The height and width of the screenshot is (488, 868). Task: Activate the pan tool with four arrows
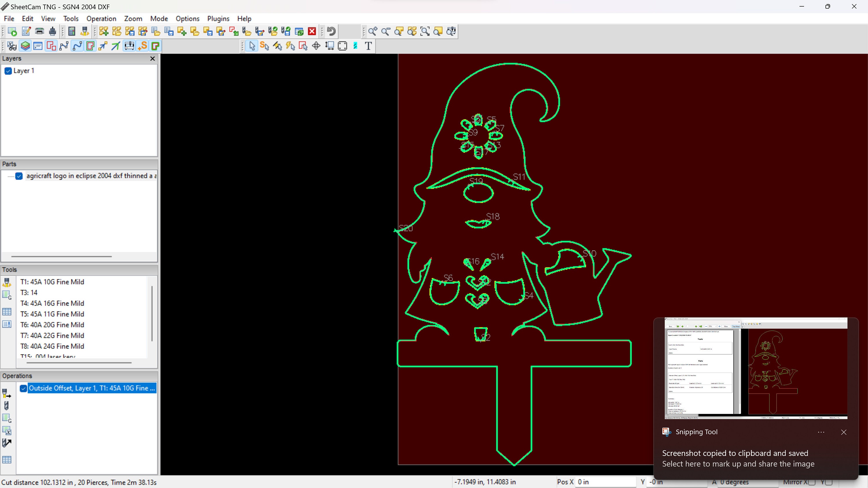[x=316, y=46]
